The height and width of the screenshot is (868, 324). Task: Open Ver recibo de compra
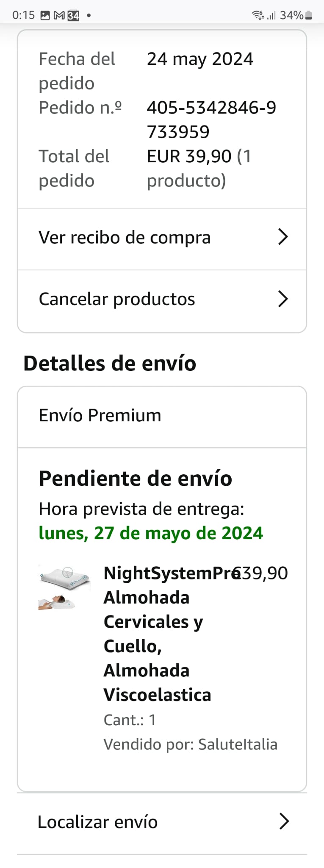coord(125,238)
